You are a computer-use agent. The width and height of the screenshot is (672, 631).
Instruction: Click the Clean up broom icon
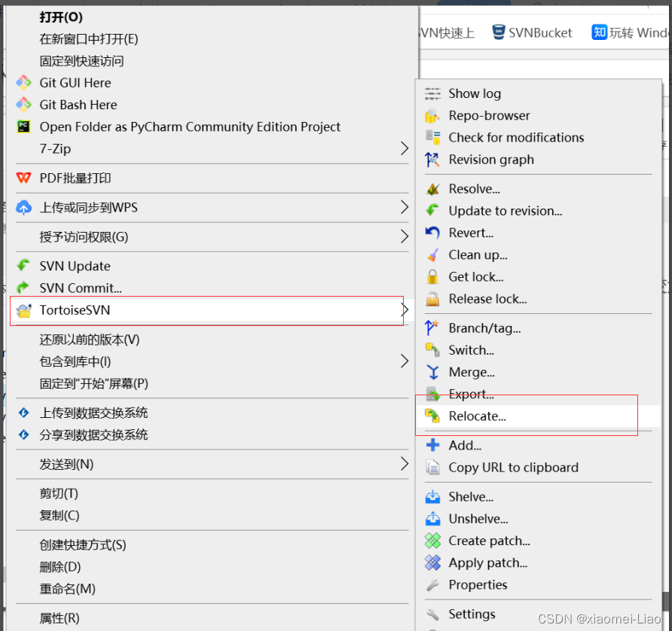coord(432,255)
